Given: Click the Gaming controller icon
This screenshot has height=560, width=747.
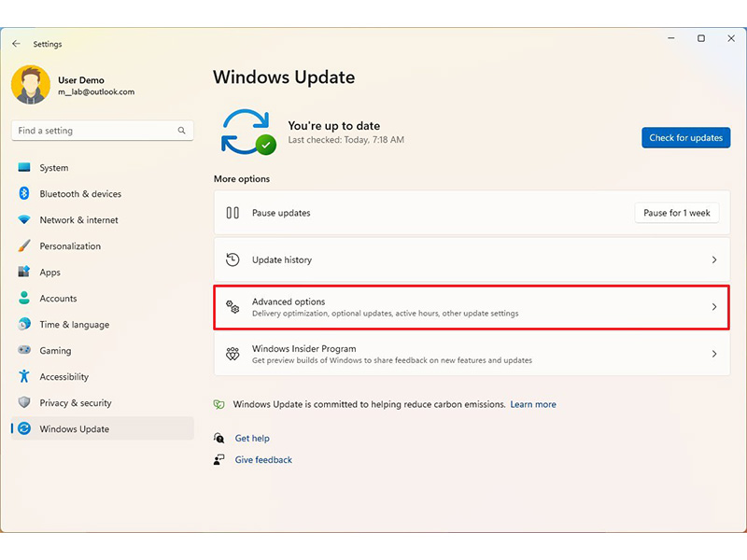Looking at the screenshot, I should [24, 350].
